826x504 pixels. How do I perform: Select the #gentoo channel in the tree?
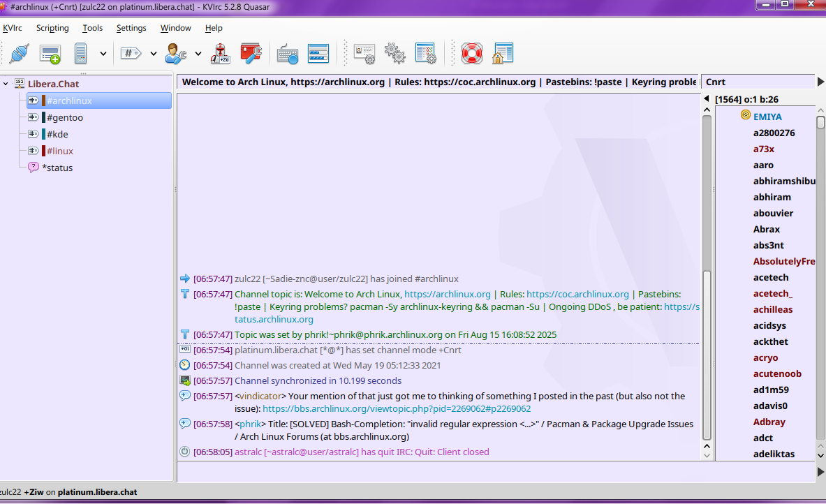point(64,117)
